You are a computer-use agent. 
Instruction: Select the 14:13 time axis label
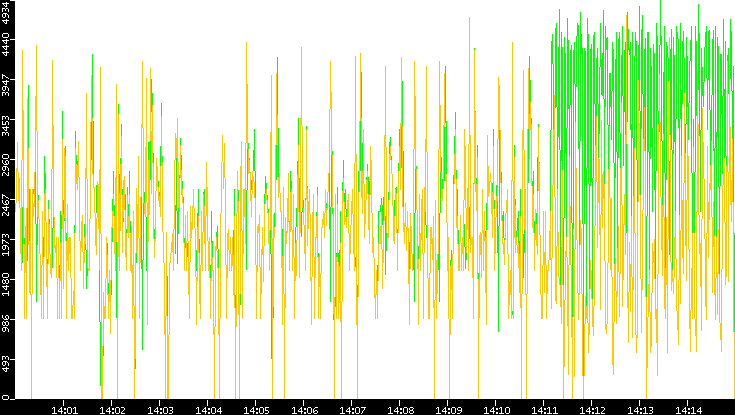(x=640, y=410)
